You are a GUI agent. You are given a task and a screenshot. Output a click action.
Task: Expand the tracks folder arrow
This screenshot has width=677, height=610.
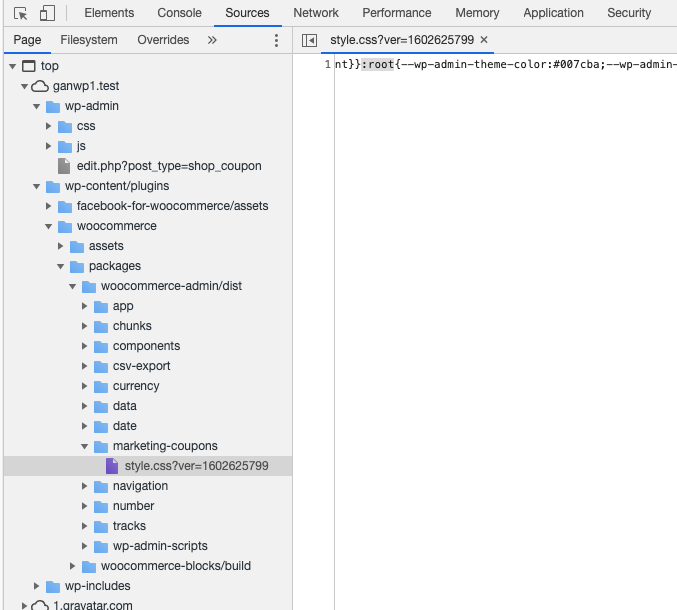85,526
